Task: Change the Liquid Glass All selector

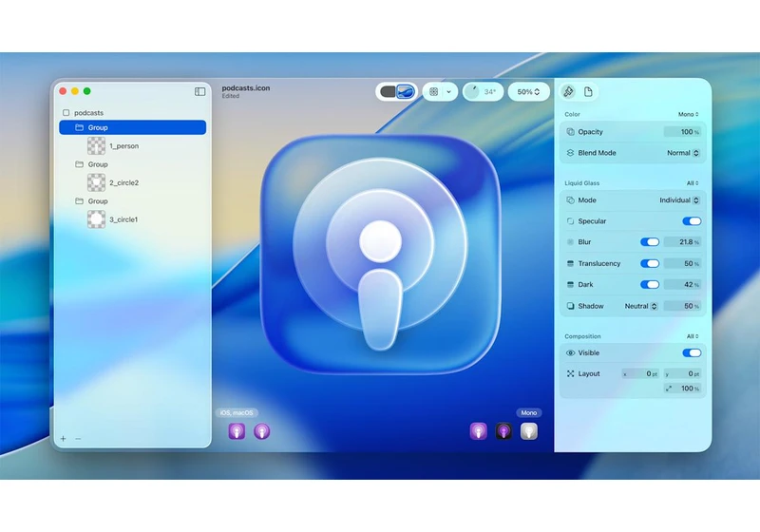Action: pos(693,183)
